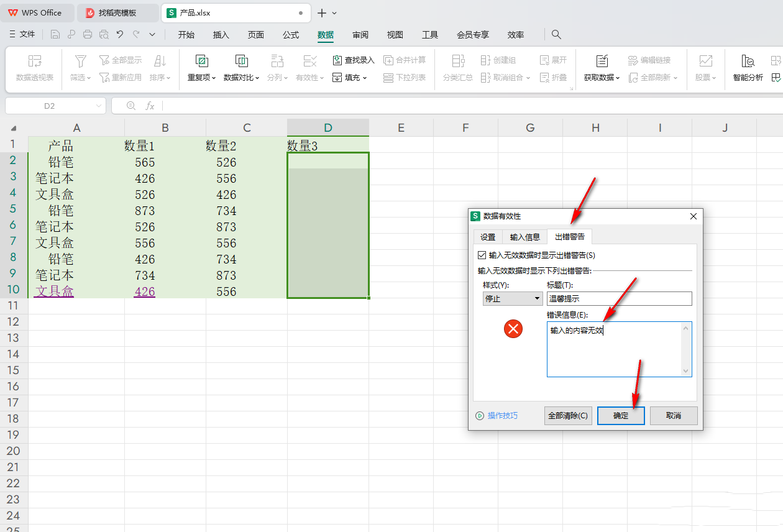Click the 查找录入 lookup entry button
This screenshot has height=532, width=783.
354,60
